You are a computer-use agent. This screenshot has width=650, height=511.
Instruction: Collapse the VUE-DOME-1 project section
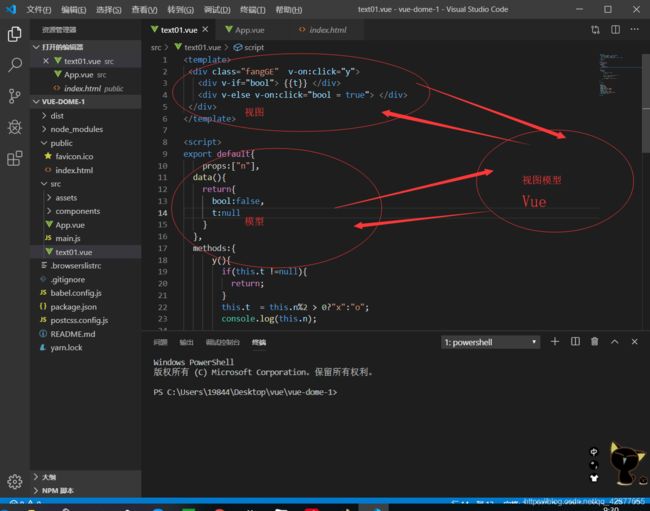pyautogui.click(x=86, y=102)
